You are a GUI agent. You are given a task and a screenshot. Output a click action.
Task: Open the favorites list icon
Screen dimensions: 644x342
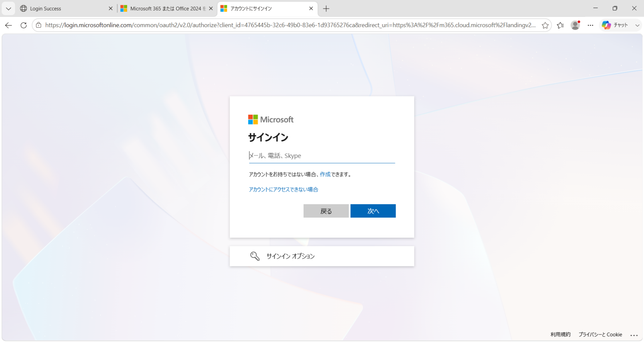click(x=560, y=25)
